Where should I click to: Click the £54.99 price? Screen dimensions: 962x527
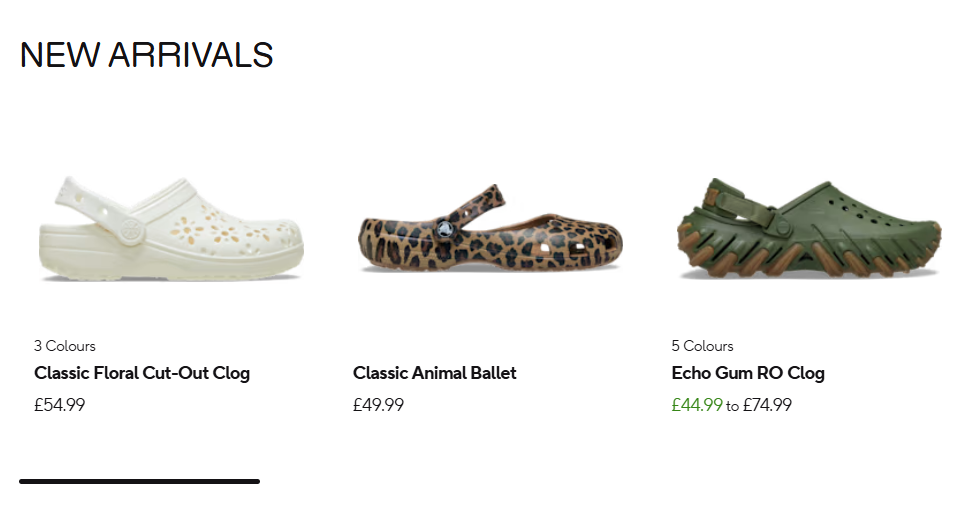59,405
